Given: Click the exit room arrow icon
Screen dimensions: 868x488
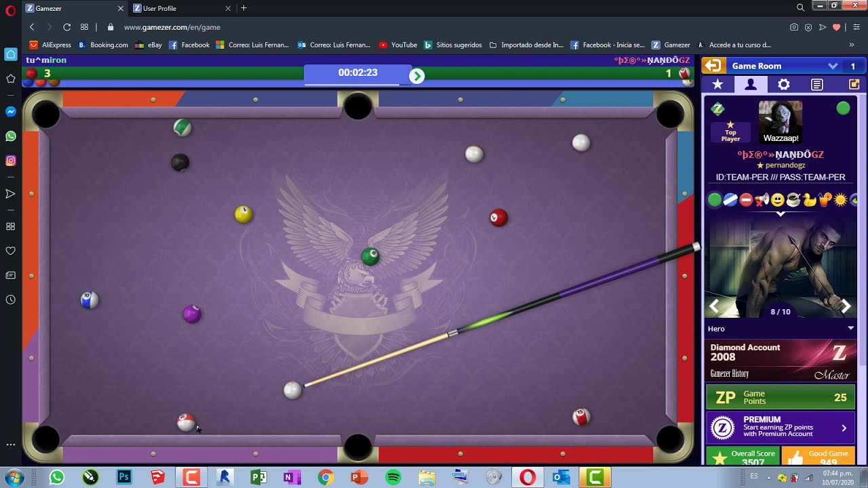Looking at the screenshot, I should pos(713,66).
